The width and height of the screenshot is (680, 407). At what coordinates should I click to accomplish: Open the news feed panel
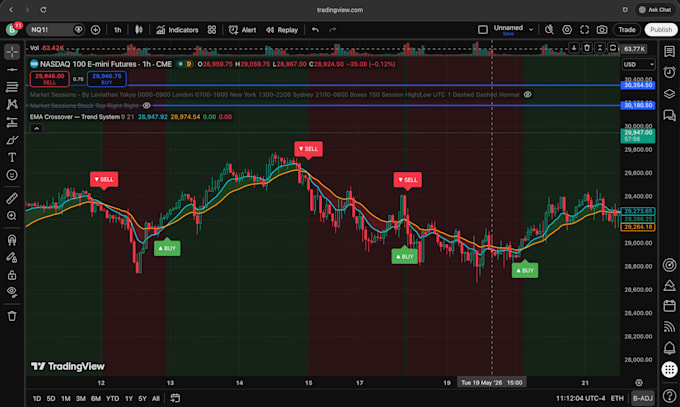point(669,327)
